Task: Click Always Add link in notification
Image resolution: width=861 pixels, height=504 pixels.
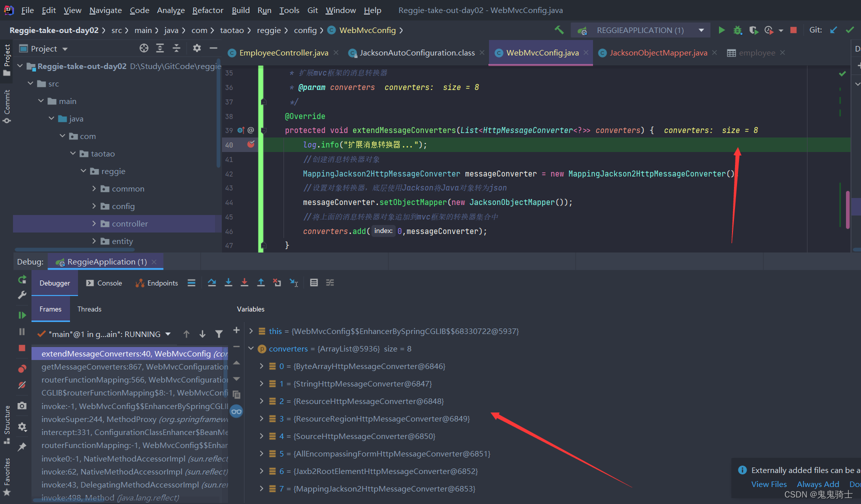Action: 818,484
